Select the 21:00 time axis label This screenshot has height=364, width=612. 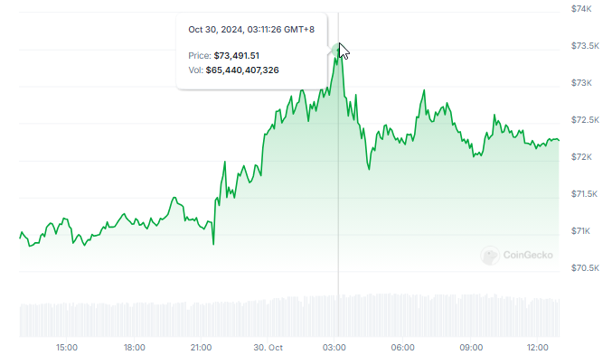point(202,348)
